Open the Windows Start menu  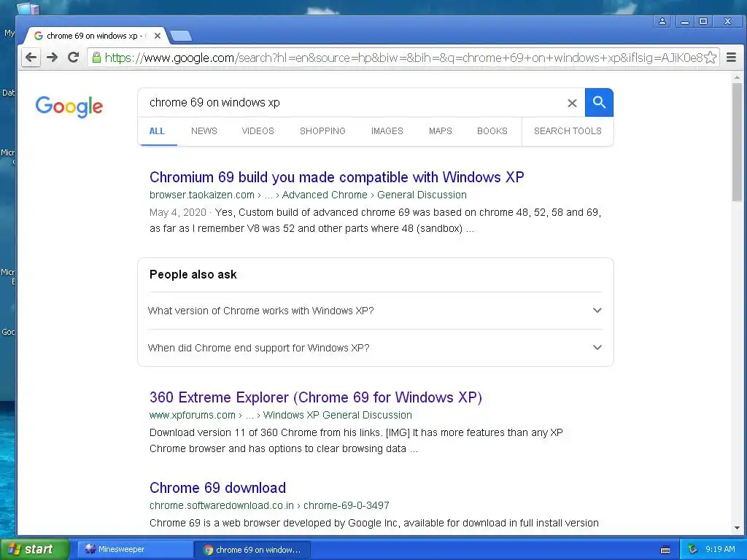coord(34,549)
